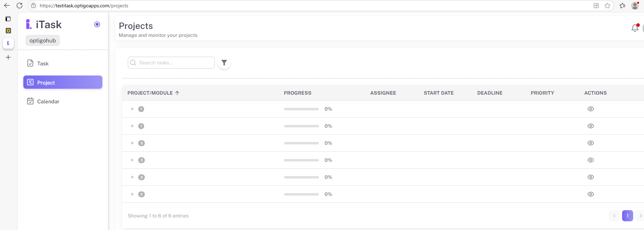
Task: Focus the Search tasks input field
Action: (174, 63)
